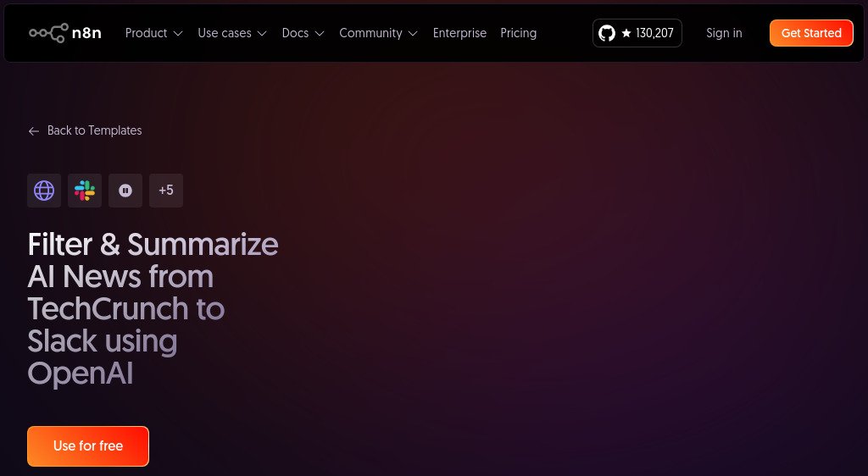This screenshot has width=868, height=476.
Task: Click the n8n logo in the header
Action: [x=65, y=33]
